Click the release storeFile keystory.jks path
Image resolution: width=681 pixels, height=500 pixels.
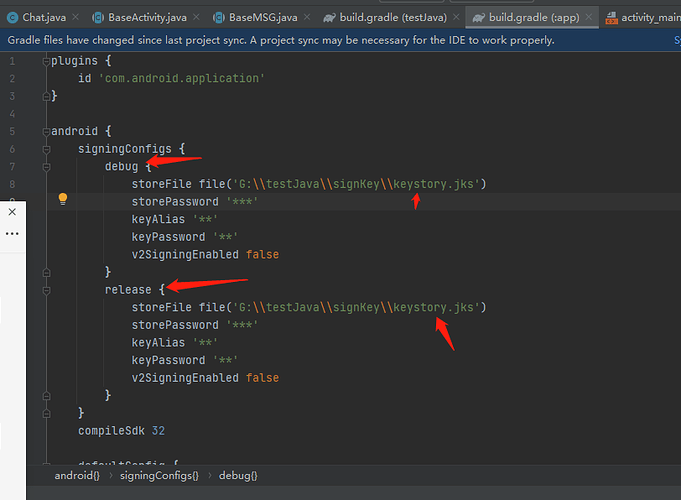pyautogui.click(x=356, y=308)
